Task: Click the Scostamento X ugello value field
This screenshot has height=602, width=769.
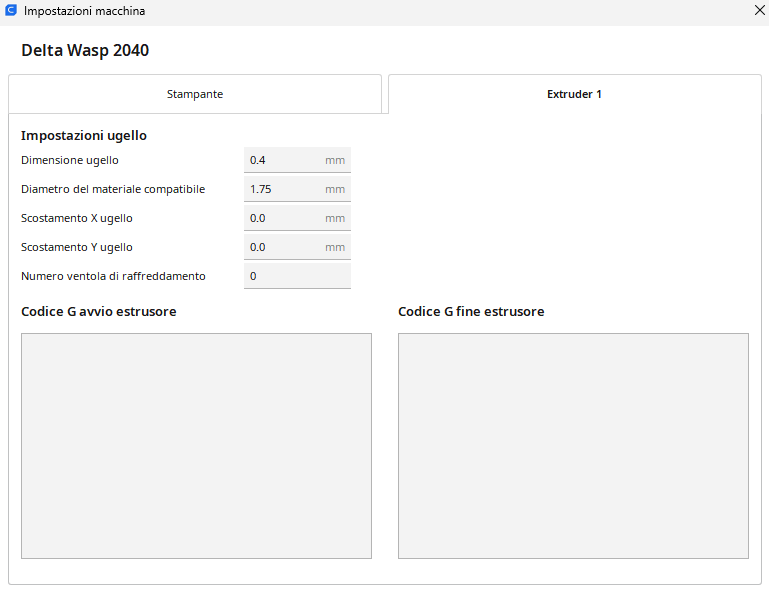Action: click(x=297, y=218)
